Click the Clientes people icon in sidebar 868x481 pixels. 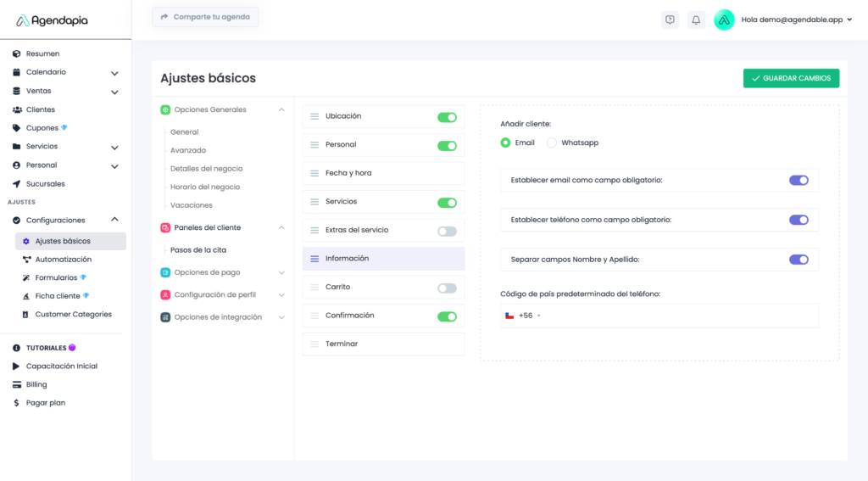click(17, 109)
